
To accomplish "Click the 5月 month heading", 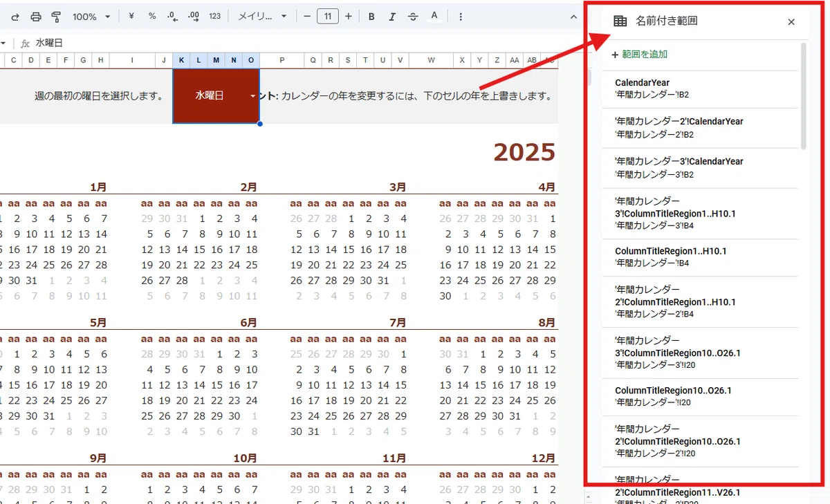I will click(x=99, y=322).
